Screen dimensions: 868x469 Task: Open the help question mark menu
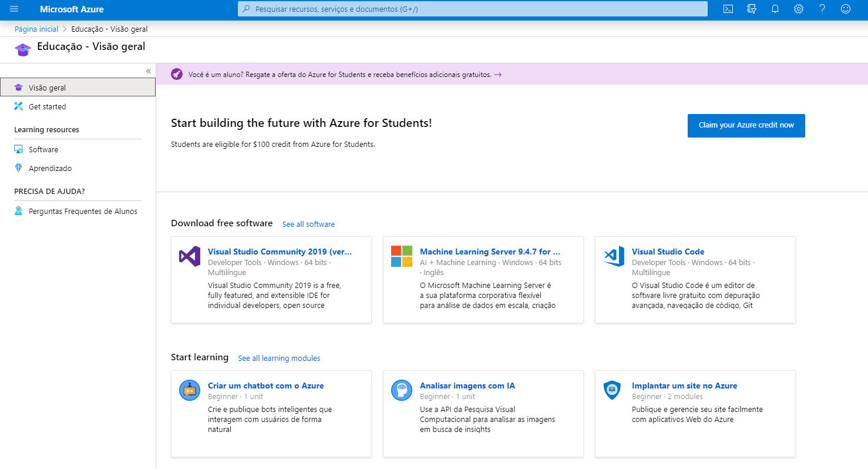[822, 9]
